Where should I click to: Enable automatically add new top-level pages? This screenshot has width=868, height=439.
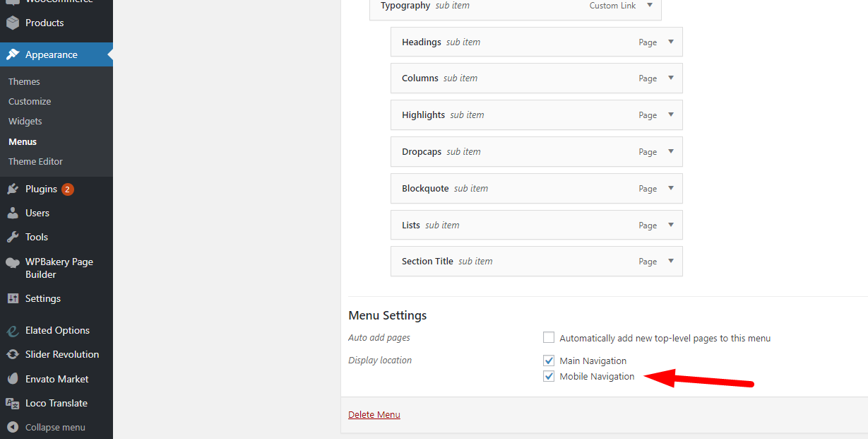pyautogui.click(x=549, y=338)
